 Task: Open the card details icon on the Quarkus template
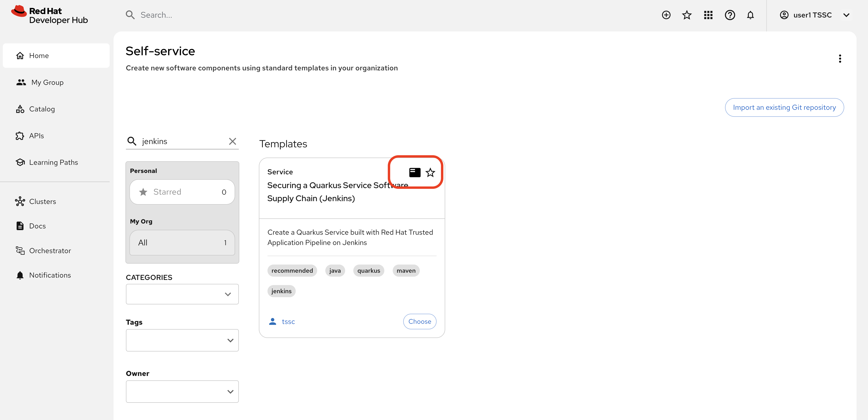[415, 172]
